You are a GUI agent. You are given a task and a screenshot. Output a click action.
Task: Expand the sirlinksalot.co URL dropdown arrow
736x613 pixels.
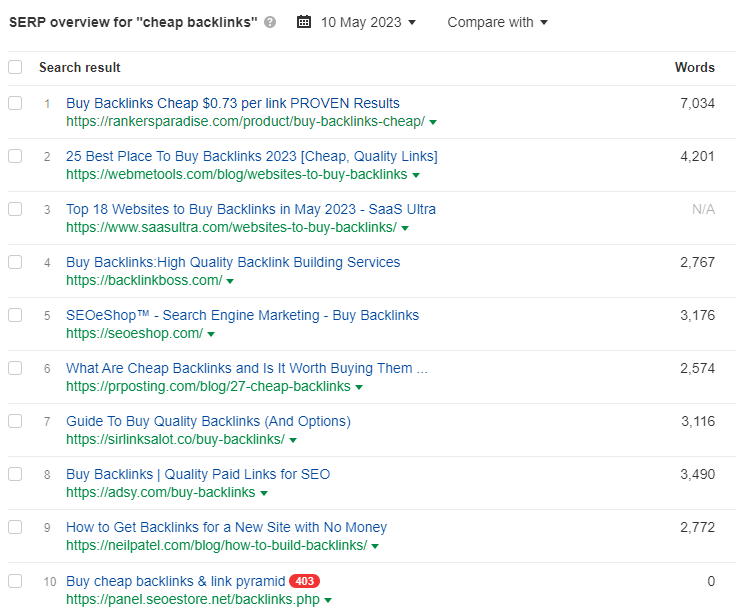tap(293, 441)
